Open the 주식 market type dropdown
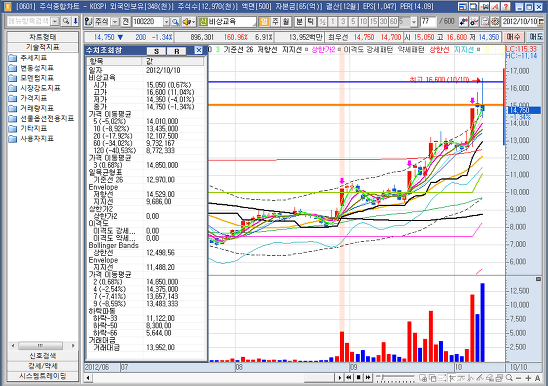The image size is (548, 386). coord(115,22)
